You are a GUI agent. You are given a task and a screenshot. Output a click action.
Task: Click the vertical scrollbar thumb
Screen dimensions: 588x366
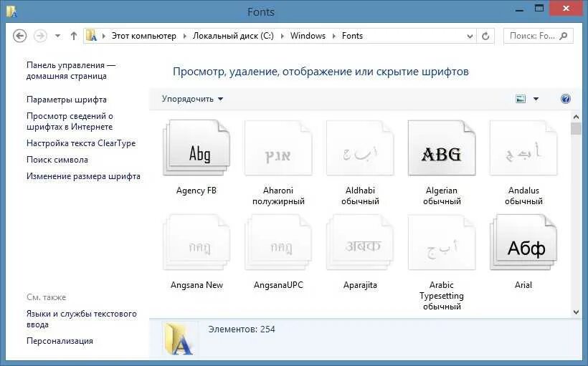coord(576,128)
